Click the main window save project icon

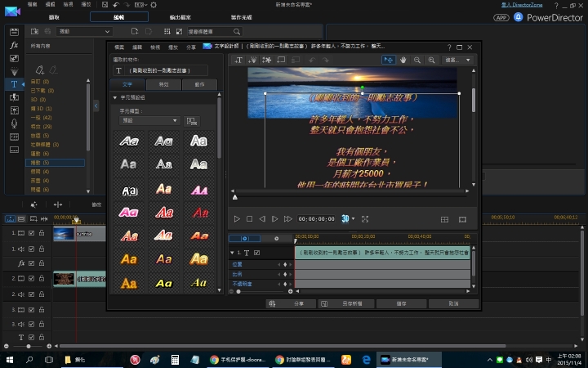click(x=105, y=5)
